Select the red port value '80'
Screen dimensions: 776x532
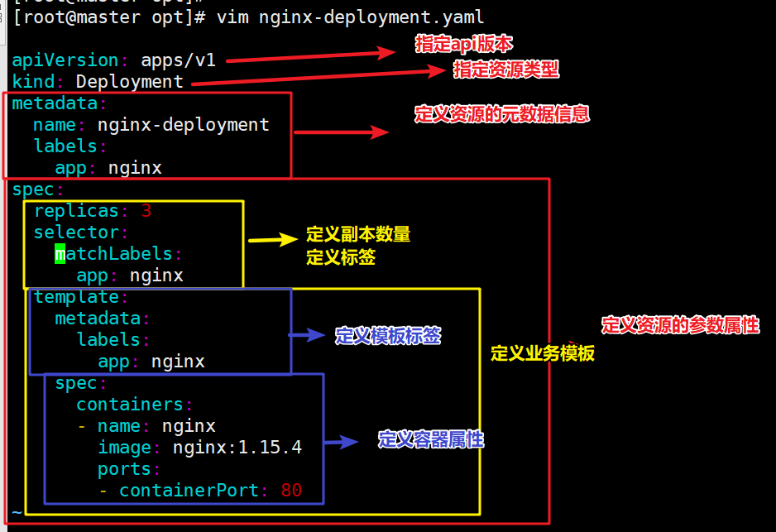(291, 491)
